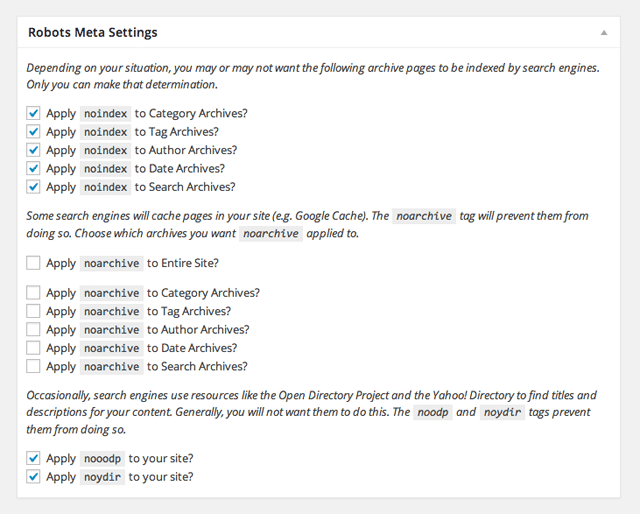Viewport: 640px width, 514px height.
Task: Toggle noarchive for Date Archives
Action: [33, 348]
